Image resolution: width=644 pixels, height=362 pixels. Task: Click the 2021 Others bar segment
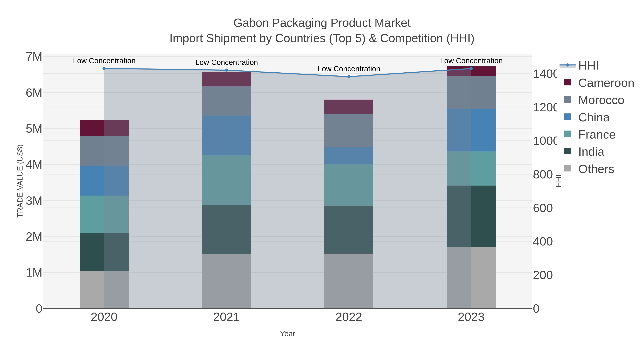pos(226,281)
